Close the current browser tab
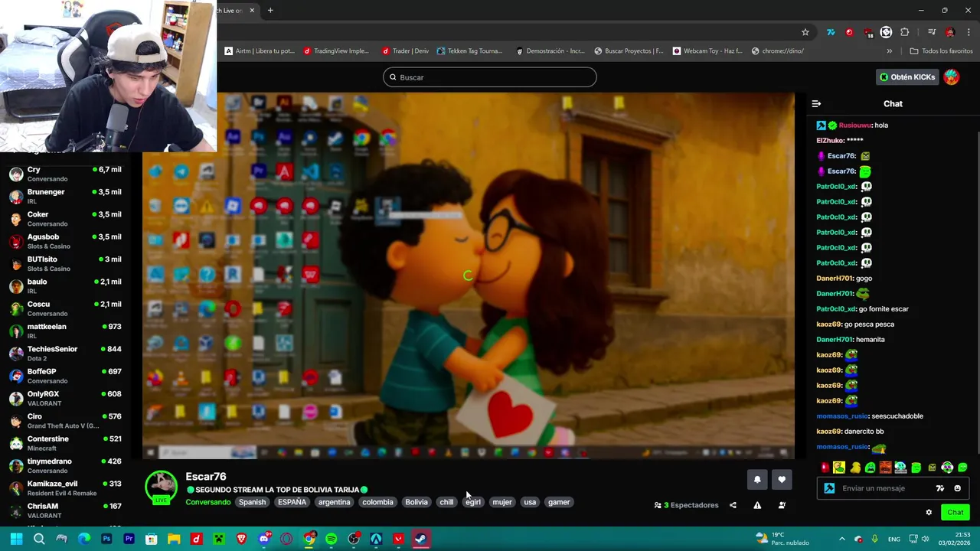Screen dimensions: 980x551 pos(252,10)
